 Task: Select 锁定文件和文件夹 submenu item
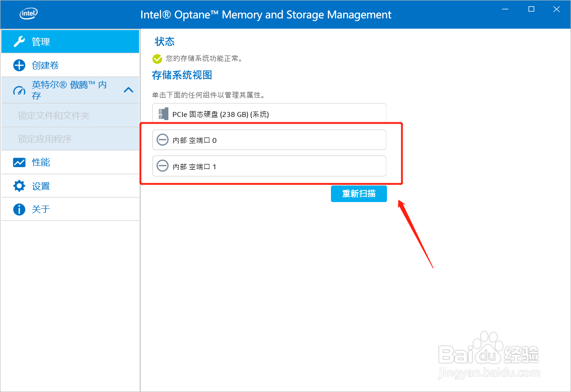(70, 115)
